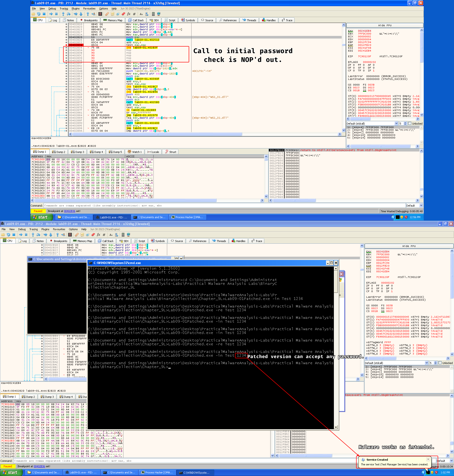Screen dimensions: 454x476
Task: Open the Scylla plugin icon in upper toolbar
Action: click(x=100, y=14)
